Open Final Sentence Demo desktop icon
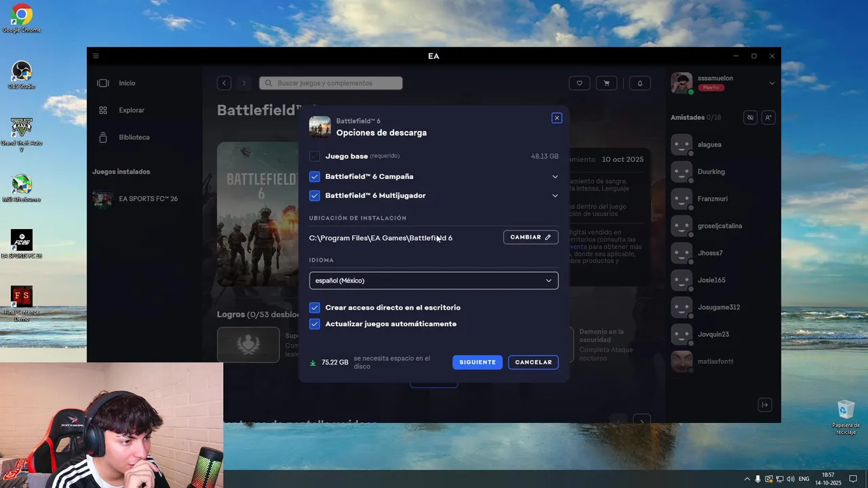The height and width of the screenshot is (488, 868). (22, 304)
